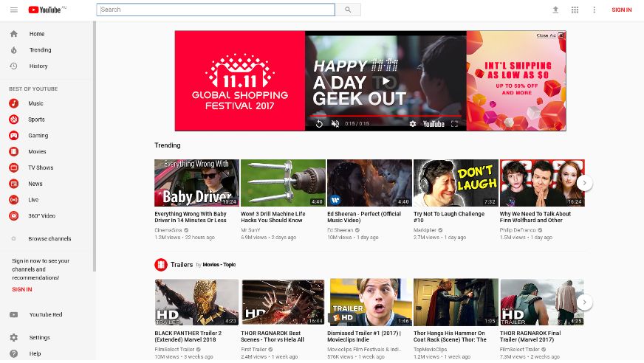The width and height of the screenshot is (644, 363).
Task: Click the search magnifier button
Action: click(348, 10)
